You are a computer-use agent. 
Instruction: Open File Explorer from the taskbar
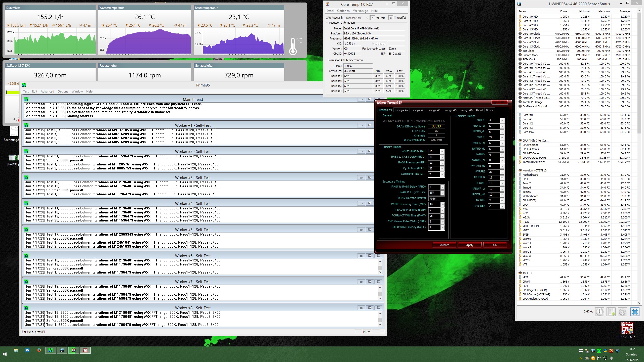click(16, 350)
